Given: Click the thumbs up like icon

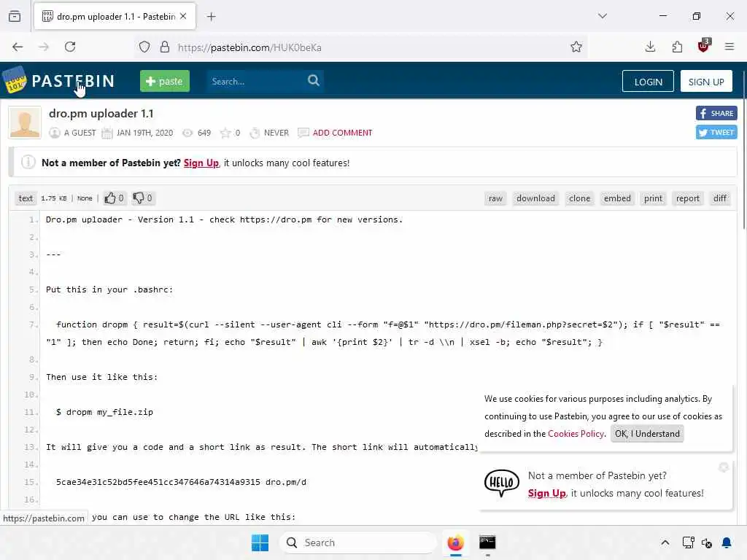Looking at the screenshot, I should pyautogui.click(x=110, y=198).
